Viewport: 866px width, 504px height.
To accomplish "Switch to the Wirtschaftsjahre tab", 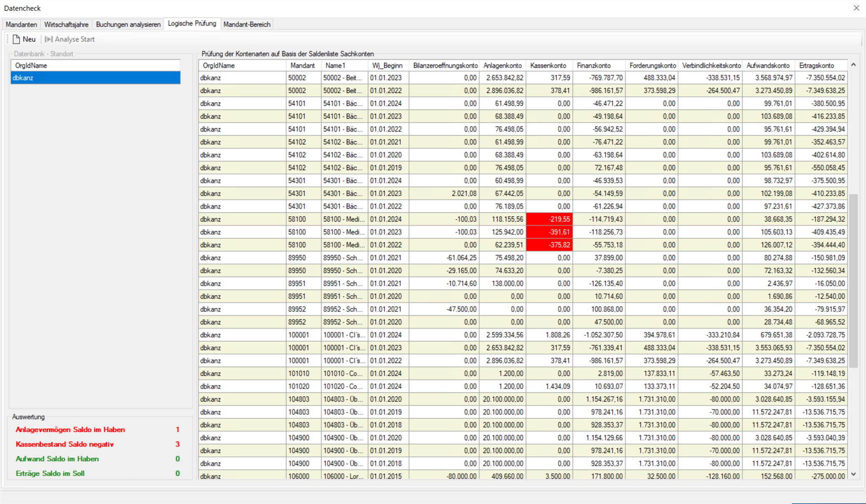I will 66,24.
